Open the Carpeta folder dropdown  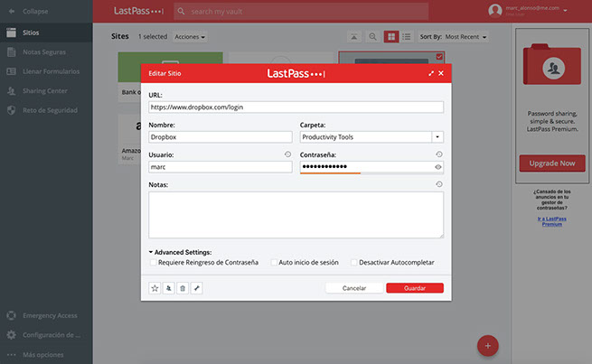437,137
